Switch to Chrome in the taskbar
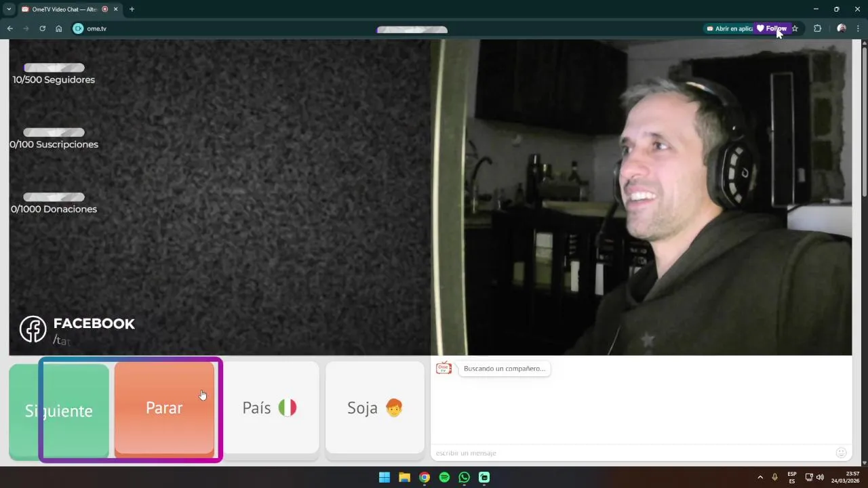 (x=425, y=477)
